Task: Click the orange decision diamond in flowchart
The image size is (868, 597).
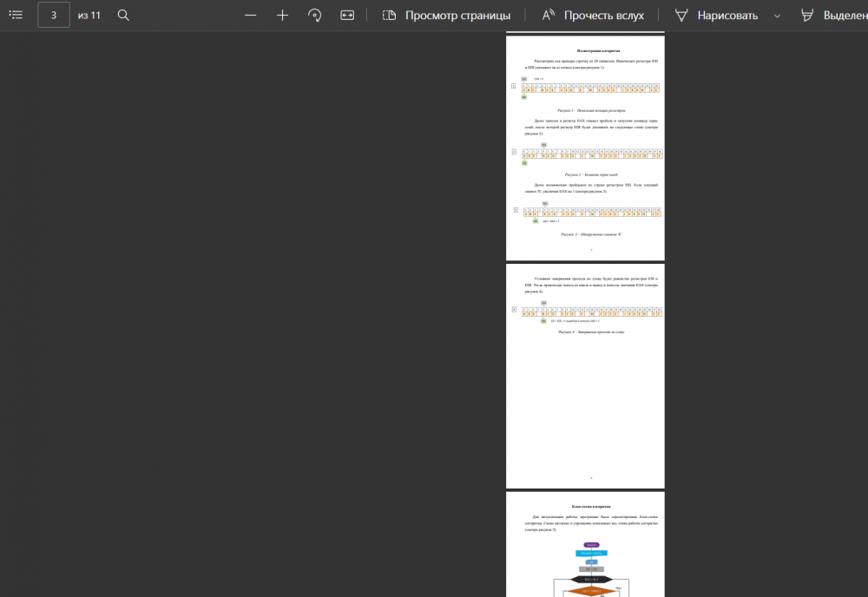Action: point(590,591)
